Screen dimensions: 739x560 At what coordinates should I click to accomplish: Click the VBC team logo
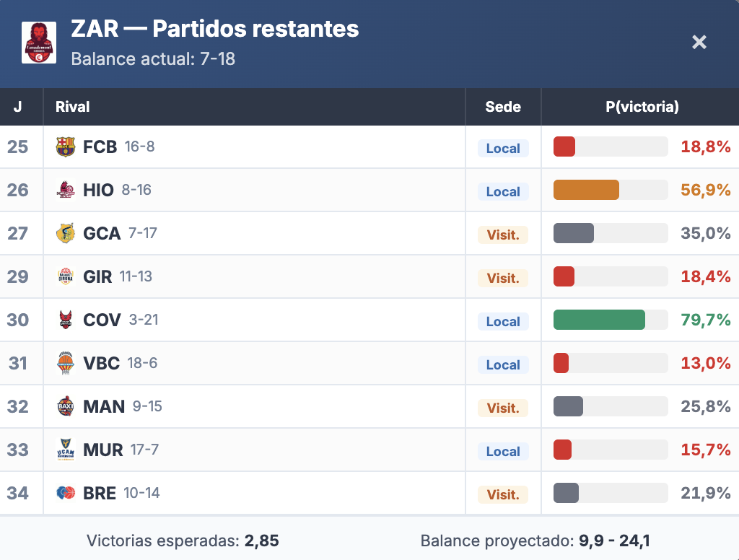tap(66, 364)
